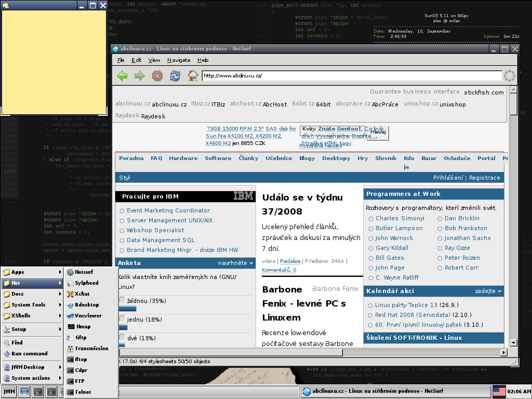The image size is (532, 399).
Task: Start Iftop from the Net submenu
Action: click(91, 360)
